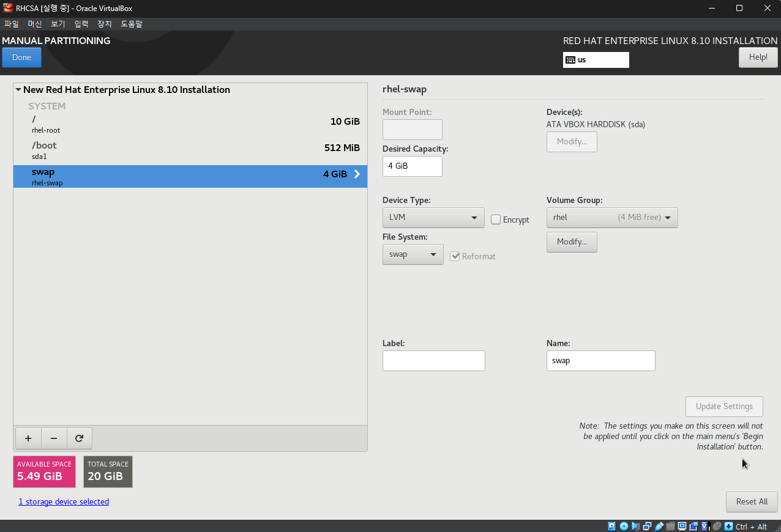
Task: Open the 파일 menu
Action: click(x=12, y=24)
